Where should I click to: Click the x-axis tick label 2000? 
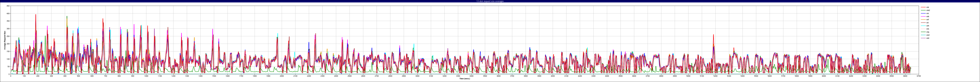tap(282, 76)
